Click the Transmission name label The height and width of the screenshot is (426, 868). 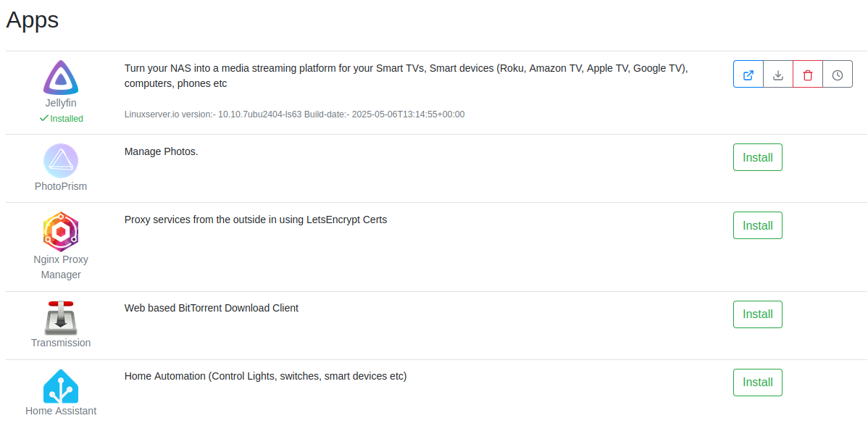[61, 343]
